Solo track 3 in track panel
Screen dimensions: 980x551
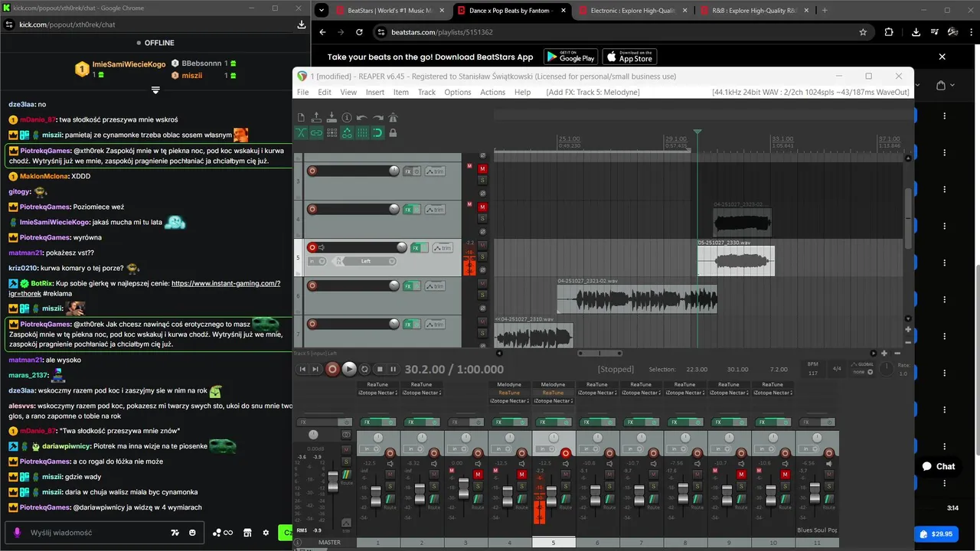click(482, 180)
